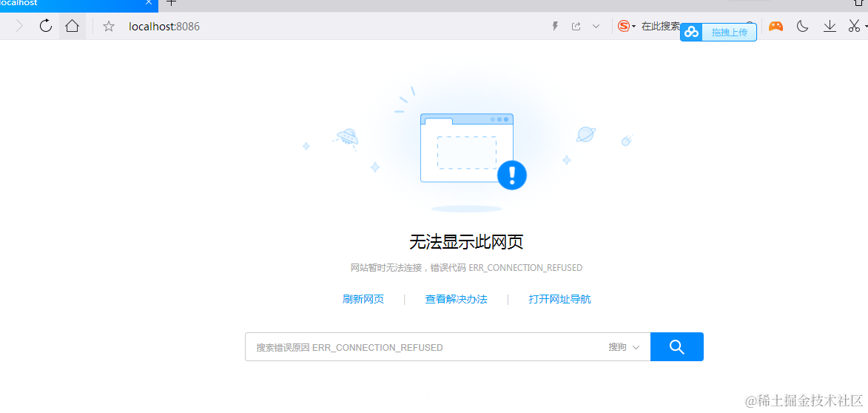
Task: Open the 查看解决办法 link
Action: 456,300
